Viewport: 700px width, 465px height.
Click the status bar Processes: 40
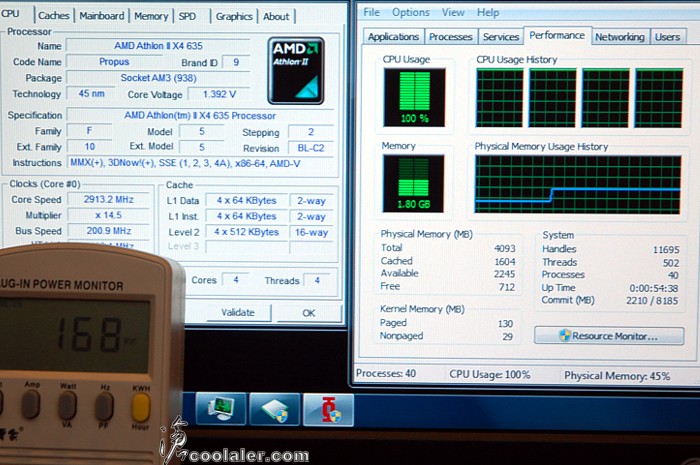click(x=386, y=373)
